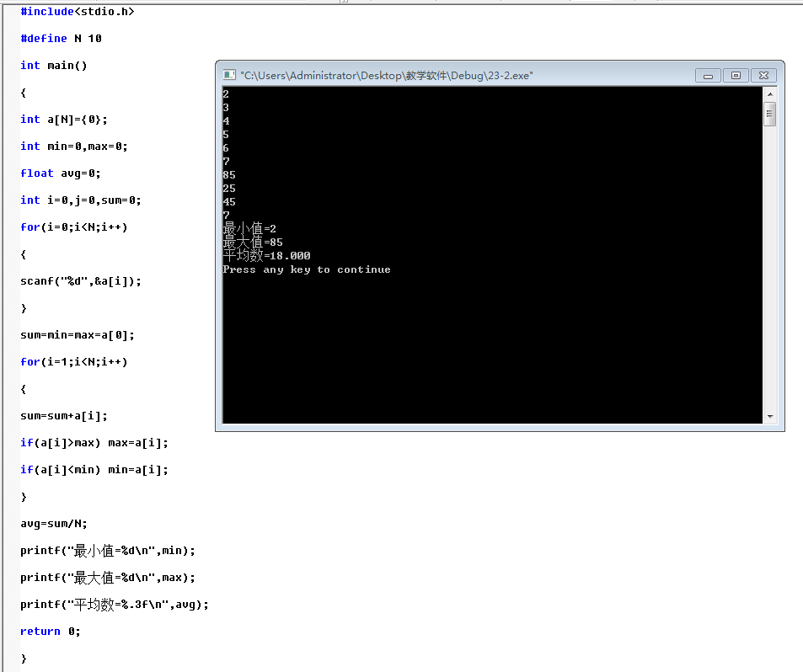Click the 'int i=0,j=0,sum=0;' line
Screen dimensions: 803x672
click(x=80, y=200)
